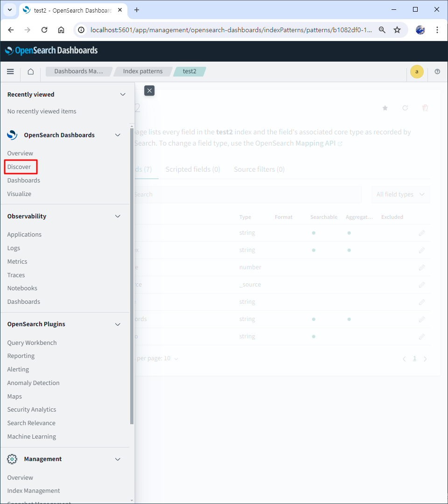Screen dimensions: 448x504
Task: Open Reporting plugin link
Action: click(21, 356)
